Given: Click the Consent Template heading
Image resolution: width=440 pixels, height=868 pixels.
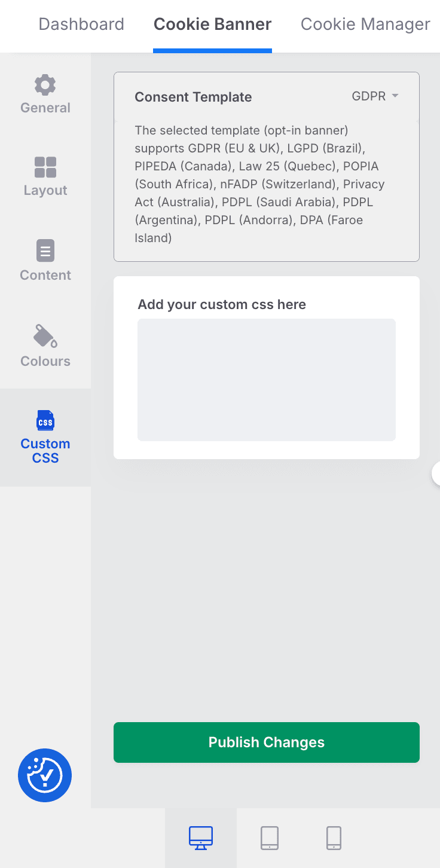Looking at the screenshot, I should (193, 97).
